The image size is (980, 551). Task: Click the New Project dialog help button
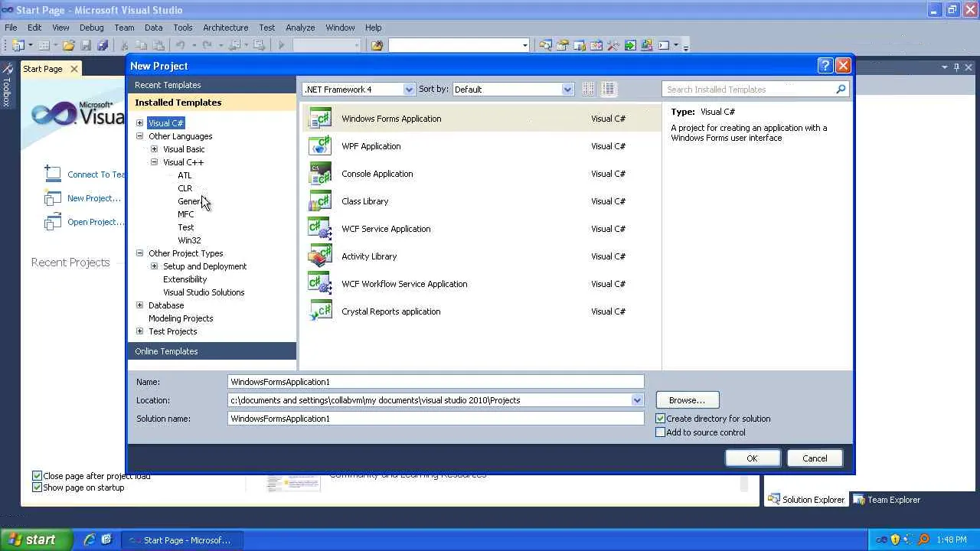(825, 66)
